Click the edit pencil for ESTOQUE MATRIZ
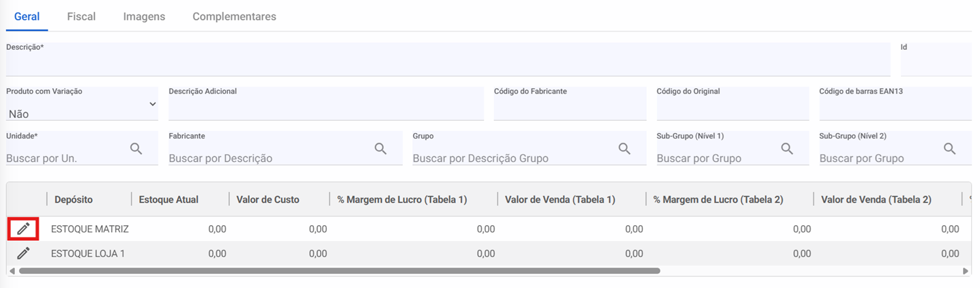This screenshot has width=980, height=288. [24, 229]
